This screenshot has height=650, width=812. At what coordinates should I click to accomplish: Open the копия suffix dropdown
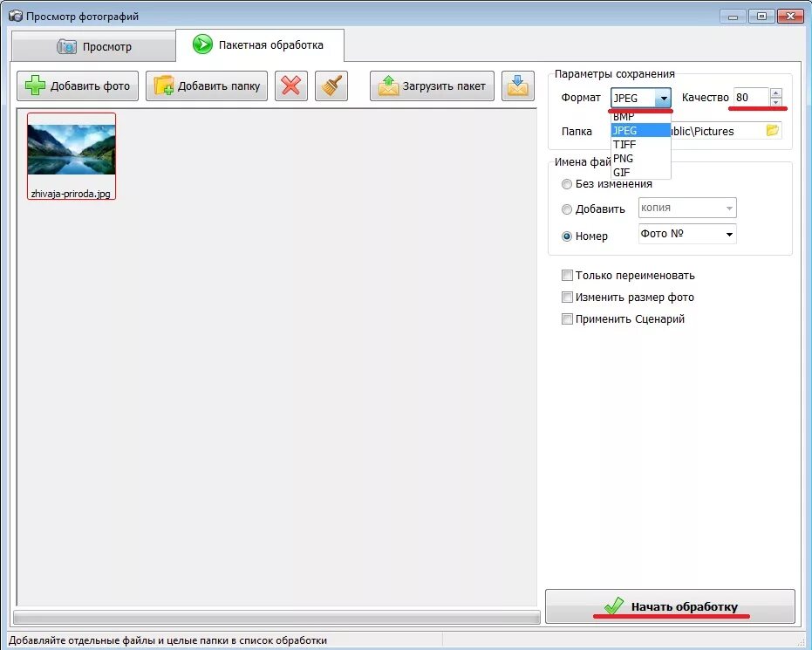point(729,209)
